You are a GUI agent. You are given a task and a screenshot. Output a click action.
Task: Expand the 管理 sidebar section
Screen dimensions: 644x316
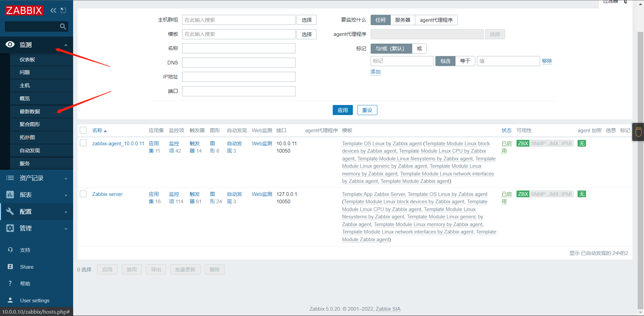[37, 228]
